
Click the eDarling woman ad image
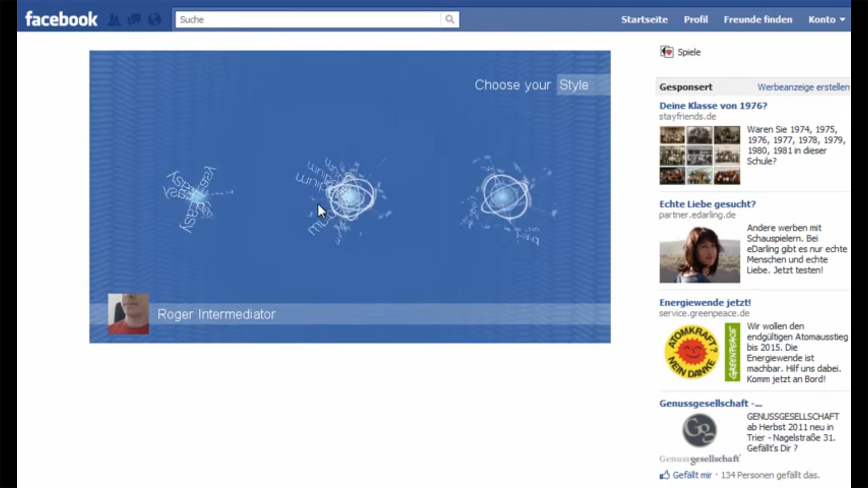point(699,254)
